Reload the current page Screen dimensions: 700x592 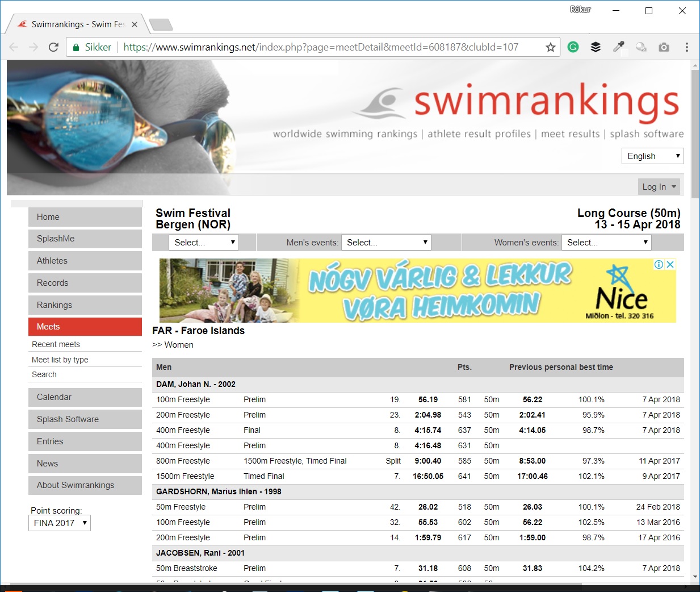pos(53,47)
